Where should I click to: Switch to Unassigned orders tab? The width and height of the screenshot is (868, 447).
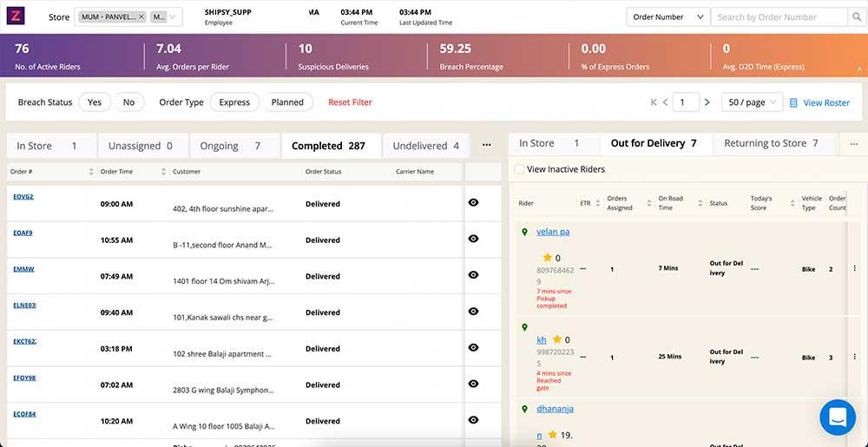(143, 146)
